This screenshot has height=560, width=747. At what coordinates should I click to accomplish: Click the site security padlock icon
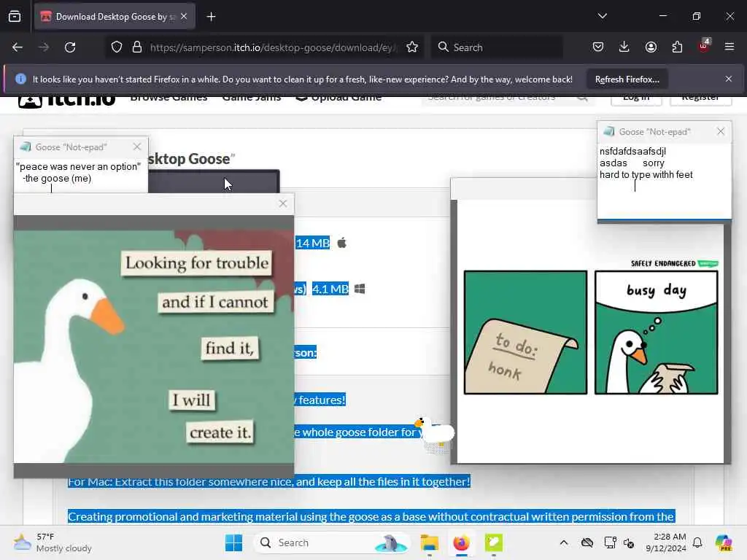(137, 47)
